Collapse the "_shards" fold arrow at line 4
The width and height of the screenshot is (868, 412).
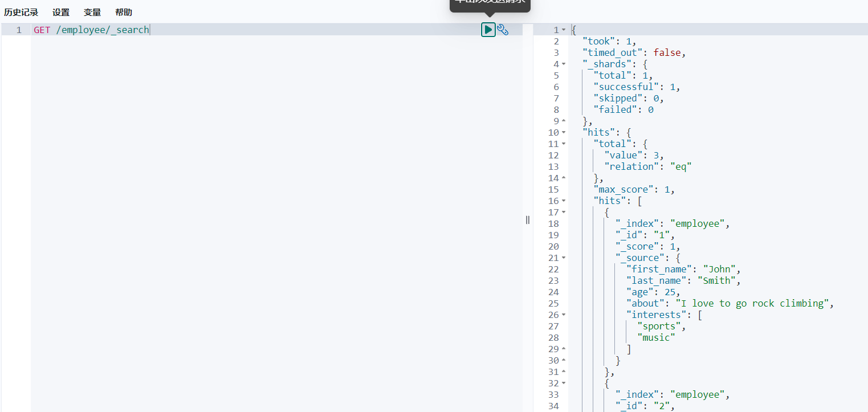click(564, 64)
